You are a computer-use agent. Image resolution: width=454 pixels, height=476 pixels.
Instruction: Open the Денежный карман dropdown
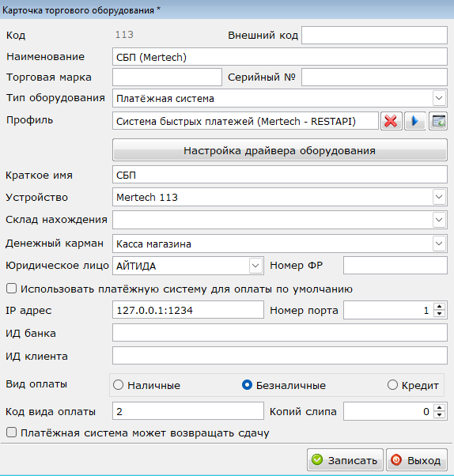tap(439, 244)
